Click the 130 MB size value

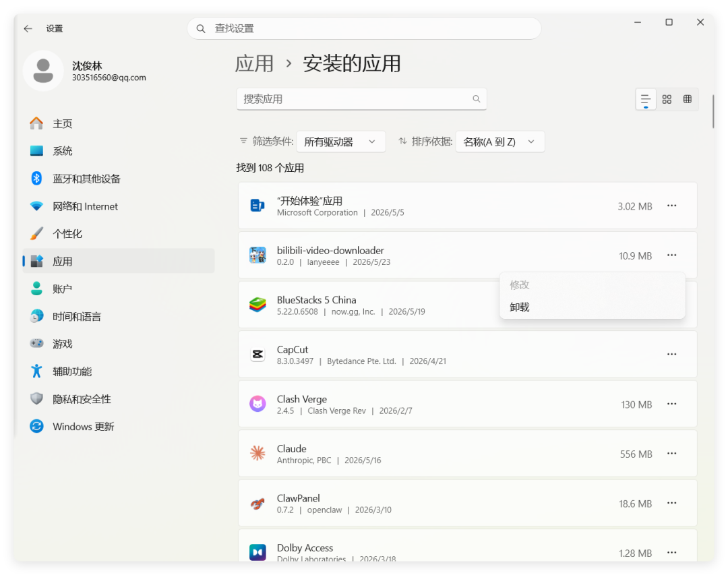click(x=636, y=404)
